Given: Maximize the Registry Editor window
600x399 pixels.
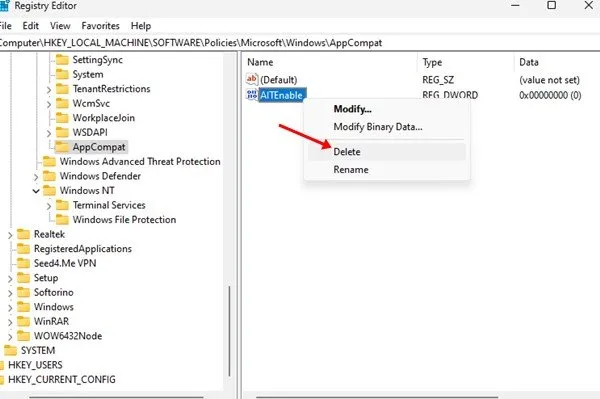Looking at the screenshot, I should (552, 5).
